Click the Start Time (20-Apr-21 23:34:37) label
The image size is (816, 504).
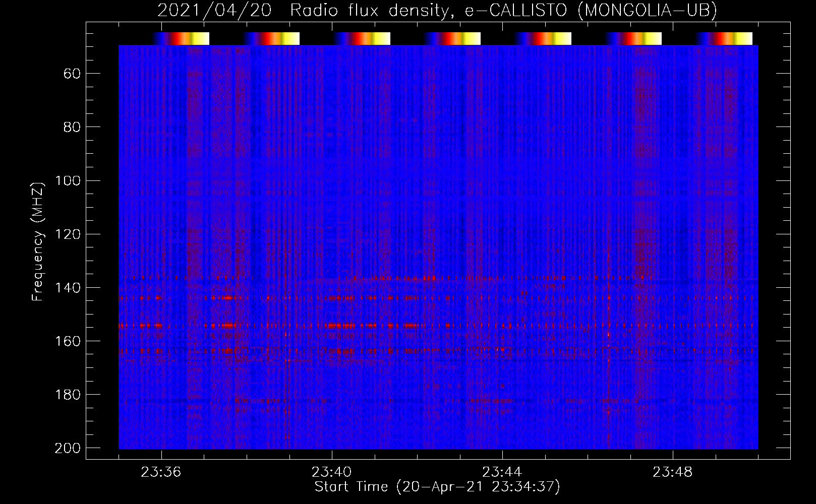pos(437,487)
